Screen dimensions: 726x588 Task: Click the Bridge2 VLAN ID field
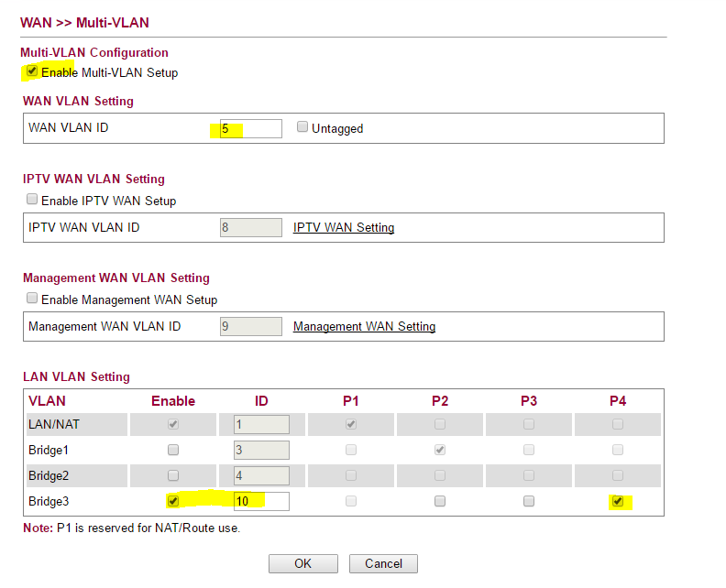(261, 475)
